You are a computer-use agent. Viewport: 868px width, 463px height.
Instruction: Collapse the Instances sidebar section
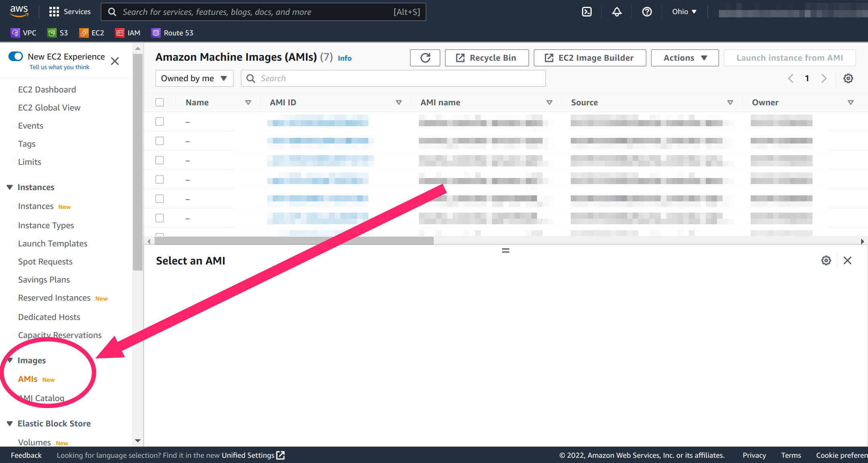[10, 187]
